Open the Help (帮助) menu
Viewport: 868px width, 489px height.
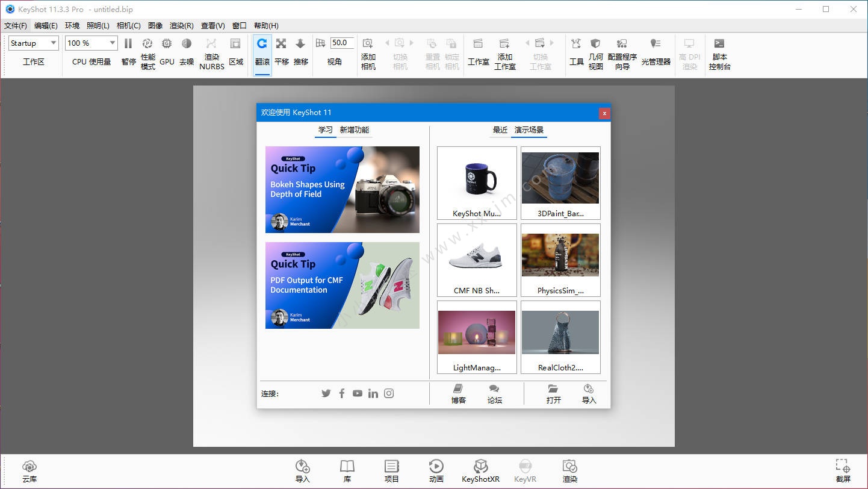point(266,25)
